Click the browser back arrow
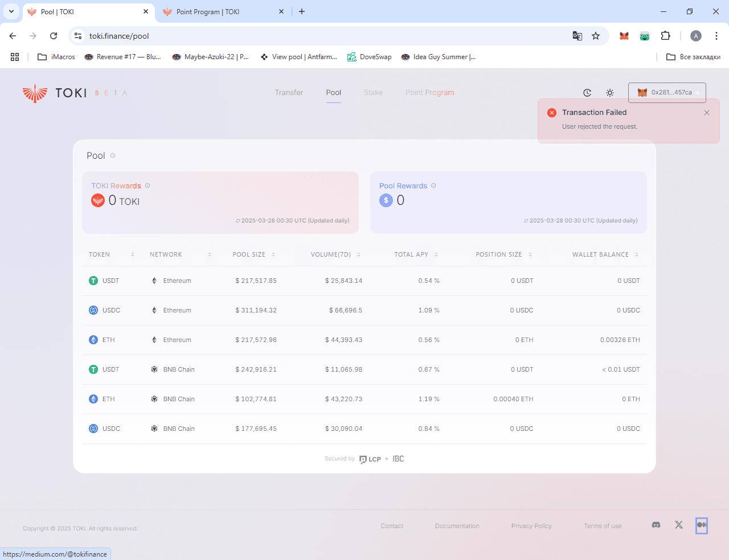Viewport: 729px width, 560px height. [x=13, y=36]
